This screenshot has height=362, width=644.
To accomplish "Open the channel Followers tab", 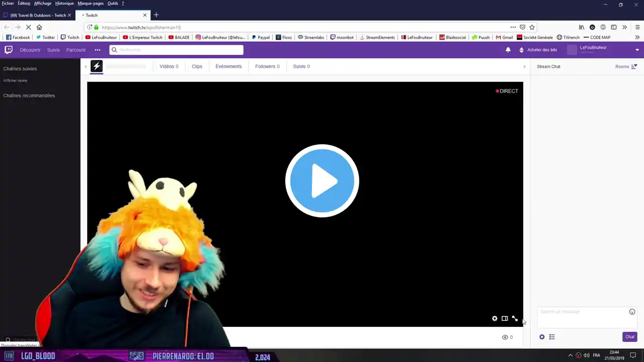I will pyautogui.click(x=267, y=66).
